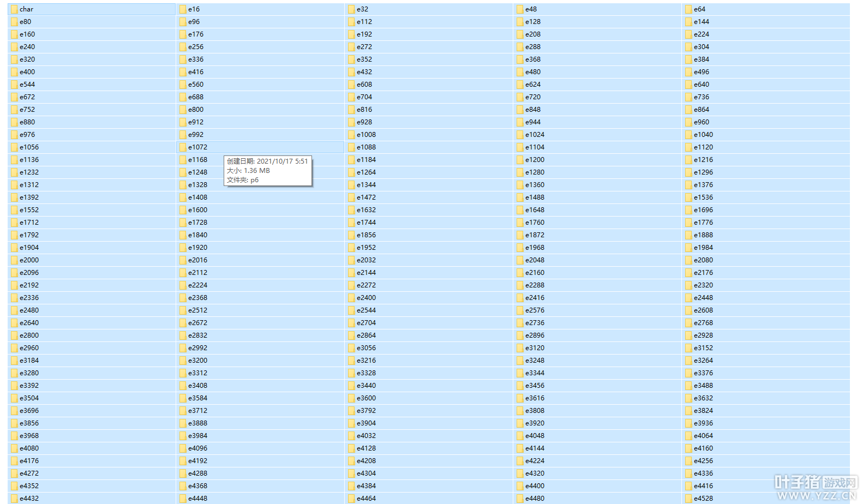Viewport: 863px width, 504px height.
Task: Click the e2608 folder name
Action: [x=703, y=310]
